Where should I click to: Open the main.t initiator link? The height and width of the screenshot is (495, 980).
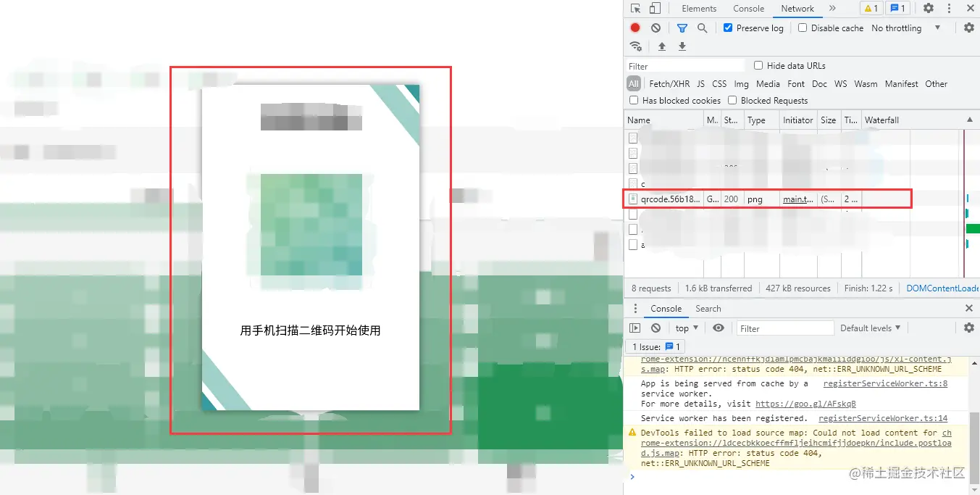[798, 199]
